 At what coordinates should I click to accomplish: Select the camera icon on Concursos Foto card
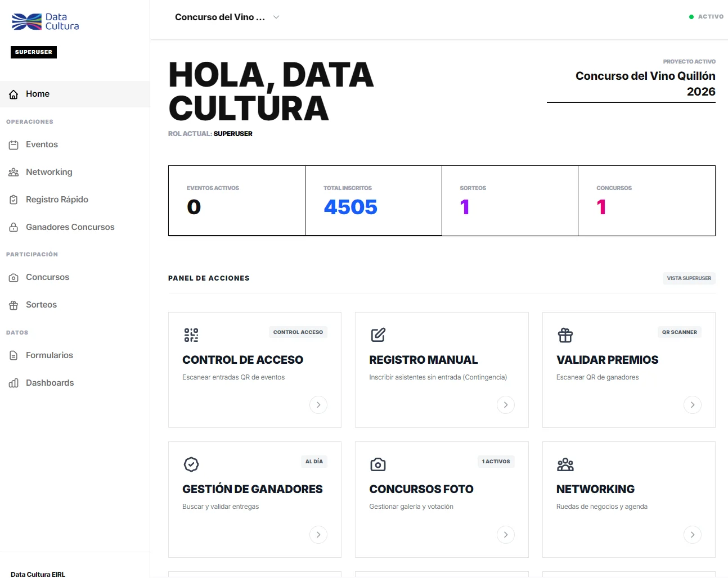(x=378, y=464)
